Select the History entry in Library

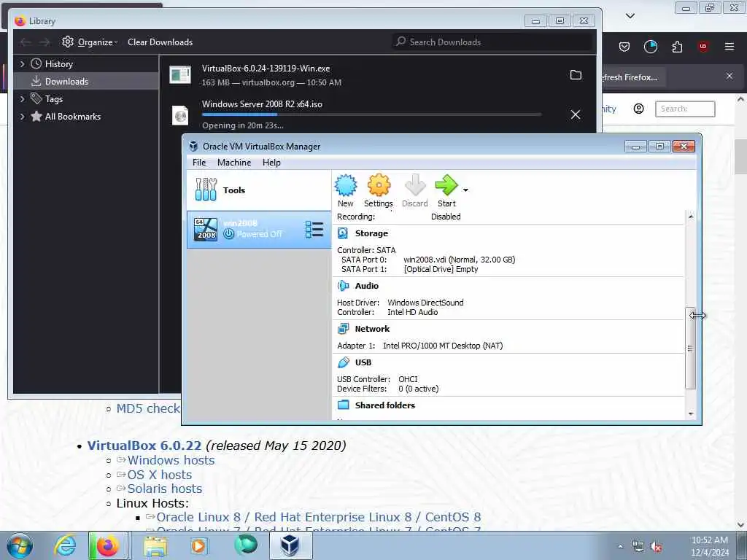58,64
